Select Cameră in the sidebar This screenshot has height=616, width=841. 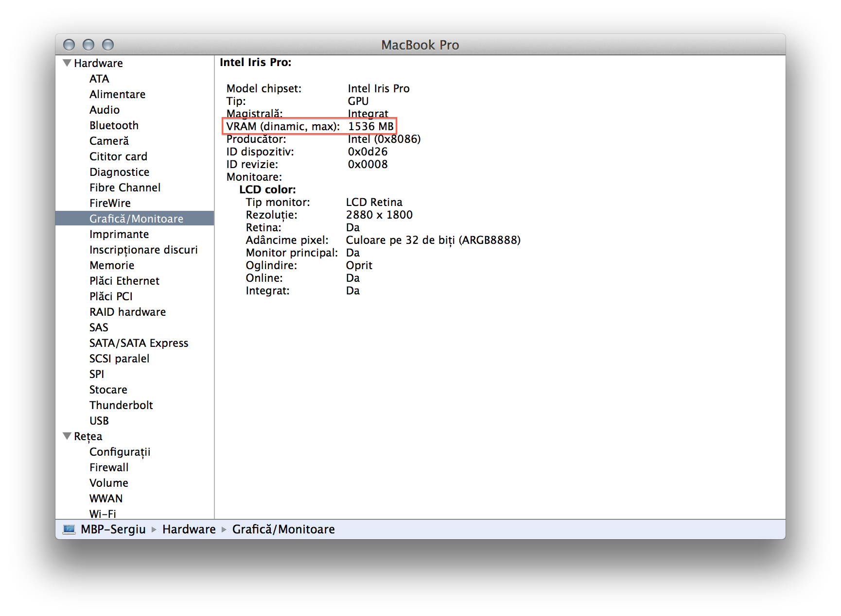click(109, 141)
